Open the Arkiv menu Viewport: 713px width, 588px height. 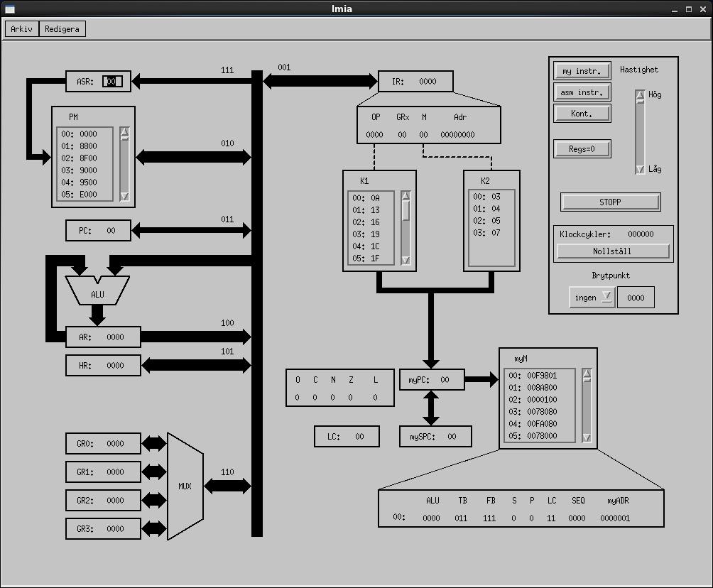(x=22, y=29)
